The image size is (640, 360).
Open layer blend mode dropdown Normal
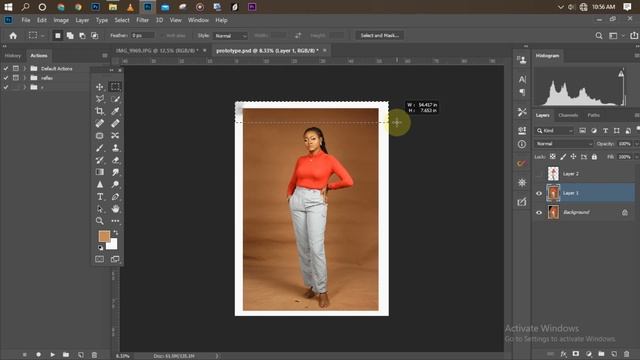(x=564, y=144)
